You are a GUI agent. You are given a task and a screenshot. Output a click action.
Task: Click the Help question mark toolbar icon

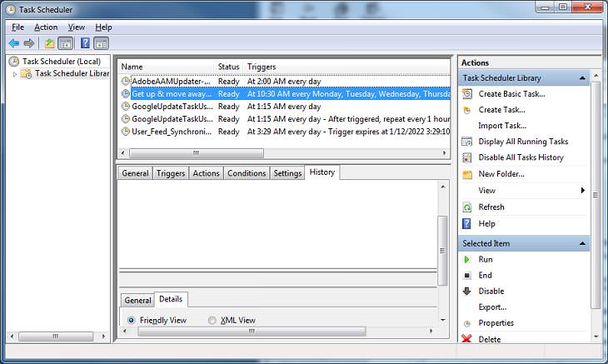pos(85,42)
